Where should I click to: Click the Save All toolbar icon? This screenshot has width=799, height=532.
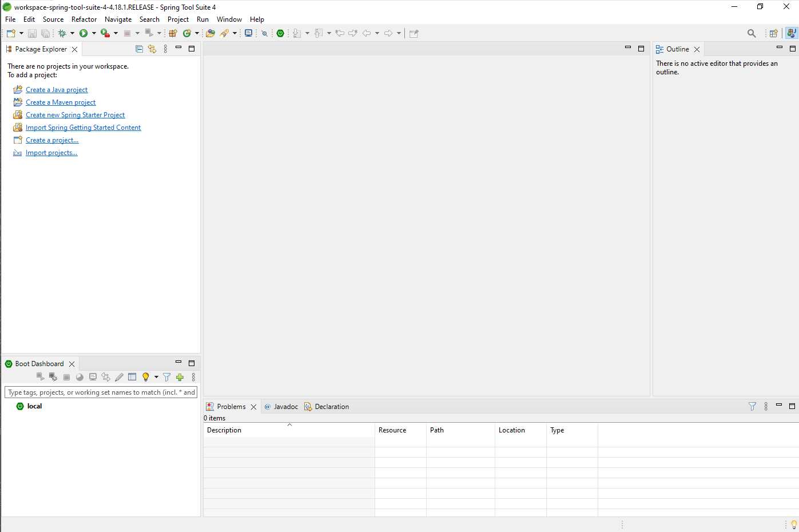tap(45, 33)
